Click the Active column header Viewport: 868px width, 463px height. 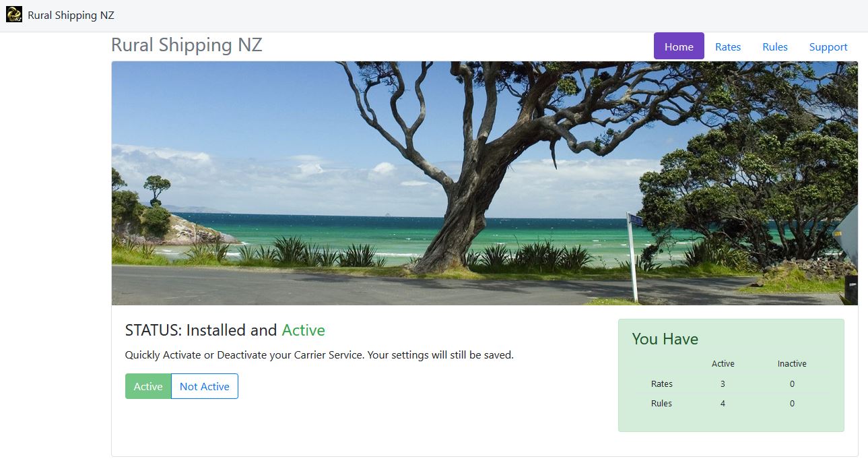(x=723, y=364)
